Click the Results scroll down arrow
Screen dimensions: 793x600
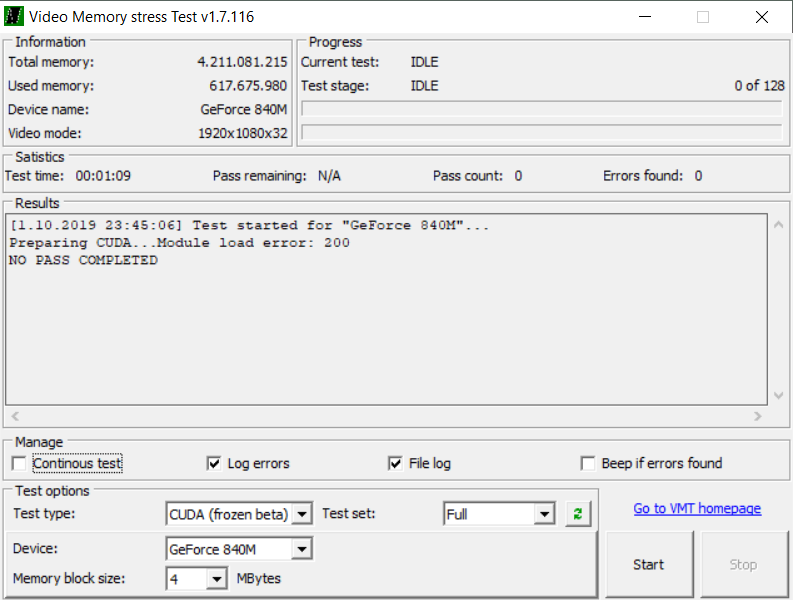click(779, 395)
